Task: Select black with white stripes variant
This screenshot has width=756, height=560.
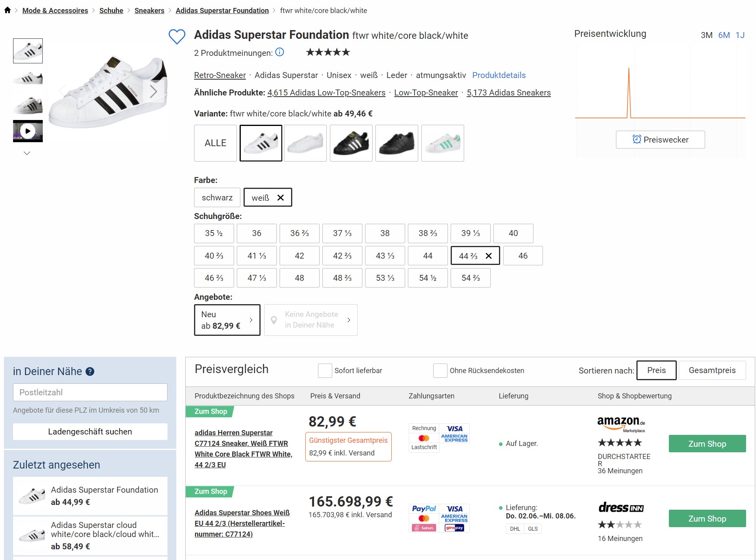Action: point(351,143)
